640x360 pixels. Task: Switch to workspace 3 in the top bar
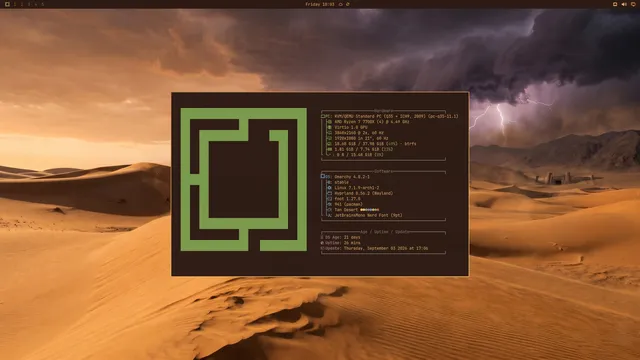29,4
